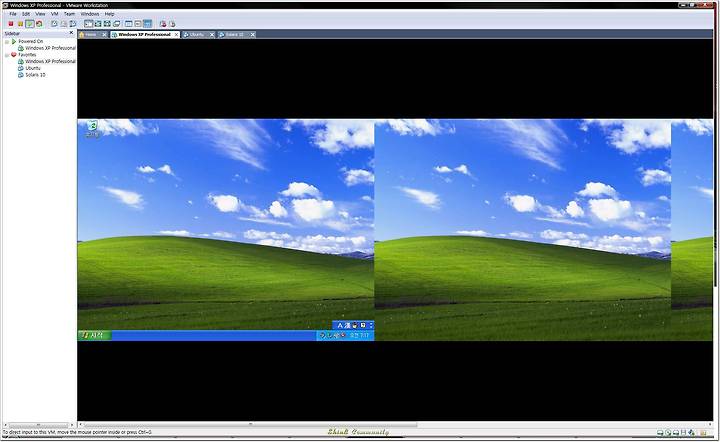Open the File menu

(13, 14)
